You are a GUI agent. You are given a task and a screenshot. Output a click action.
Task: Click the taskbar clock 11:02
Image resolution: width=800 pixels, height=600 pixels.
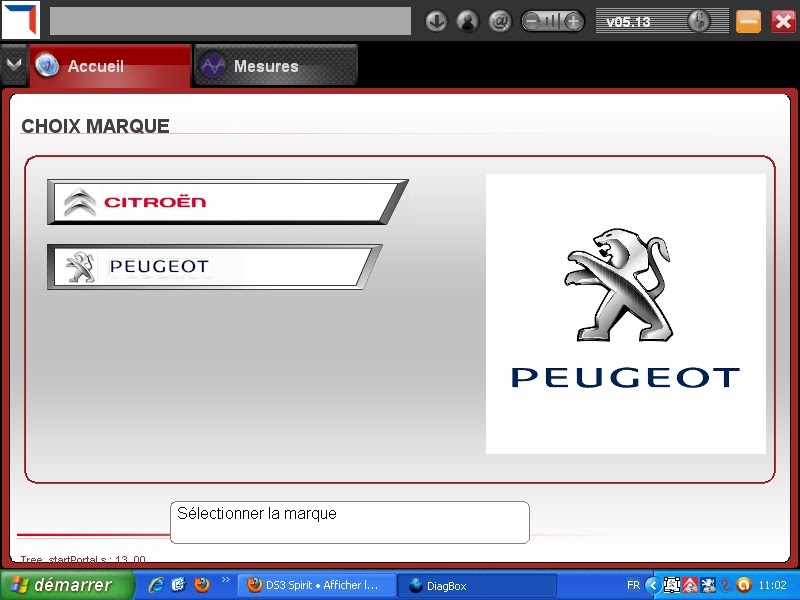coord(772,585)
